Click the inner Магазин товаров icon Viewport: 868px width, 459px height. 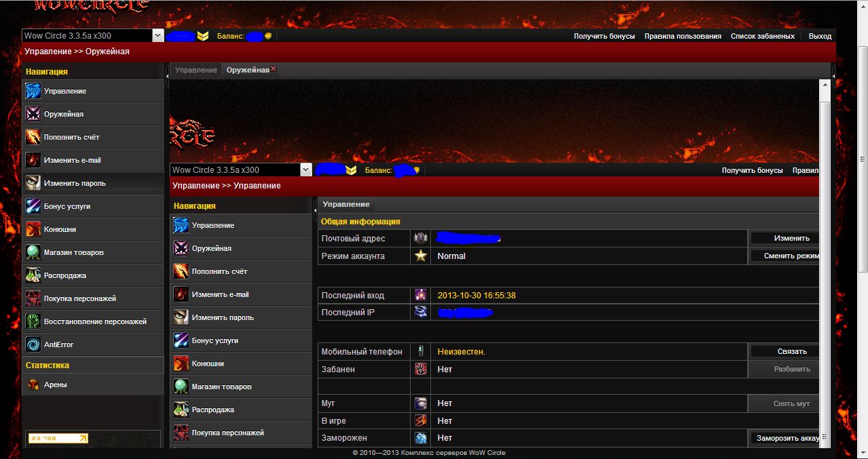181,386
